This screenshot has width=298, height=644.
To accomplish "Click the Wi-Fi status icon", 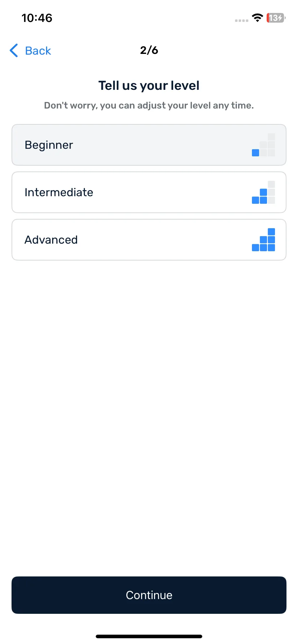I will point(257,18).
